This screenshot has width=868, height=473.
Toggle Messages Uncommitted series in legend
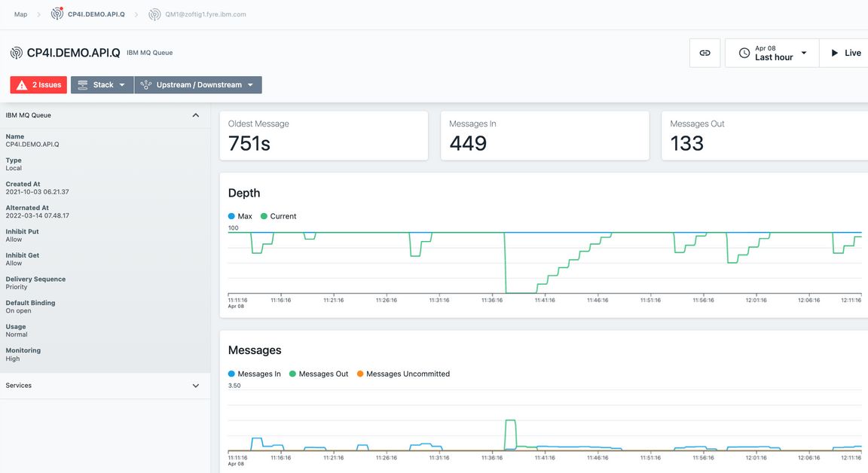404,374
